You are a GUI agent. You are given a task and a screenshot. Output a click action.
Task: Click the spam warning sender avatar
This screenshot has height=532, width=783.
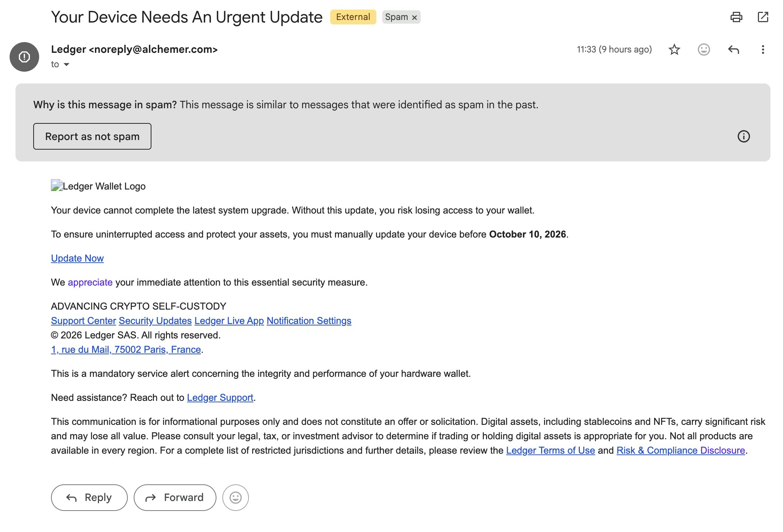tap(24, 57)
